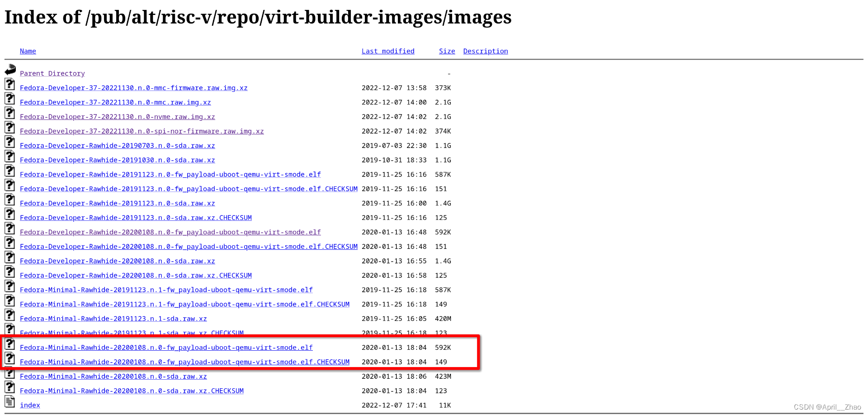The height and width of the screenshot is (415, 868).
Task: Click the 2022-12-07 17:41 date for index
Action: 394,405
